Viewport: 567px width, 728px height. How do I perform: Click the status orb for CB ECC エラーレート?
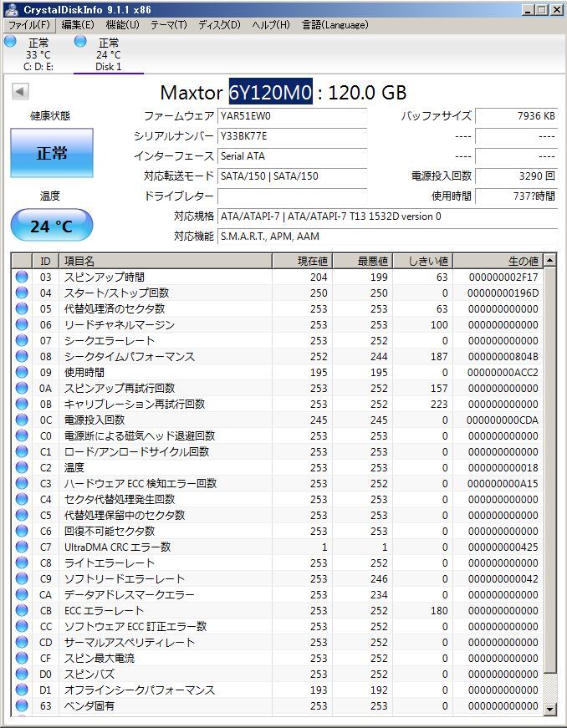click(22, 610)
